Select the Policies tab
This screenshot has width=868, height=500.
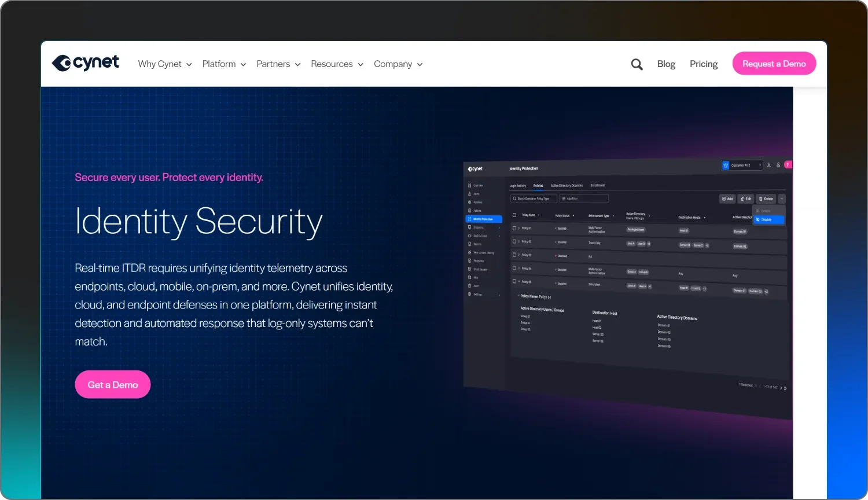coord(538,186)
